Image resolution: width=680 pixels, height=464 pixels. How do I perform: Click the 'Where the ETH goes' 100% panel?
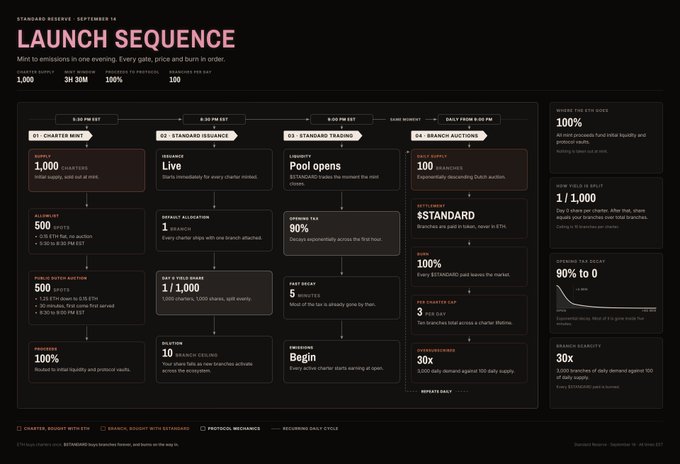[606, 138]
